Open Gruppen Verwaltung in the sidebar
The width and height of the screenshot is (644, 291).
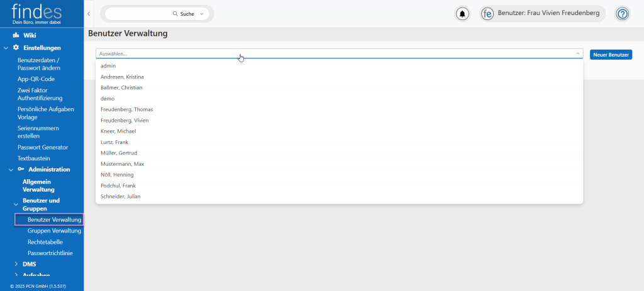coord(54,231)
